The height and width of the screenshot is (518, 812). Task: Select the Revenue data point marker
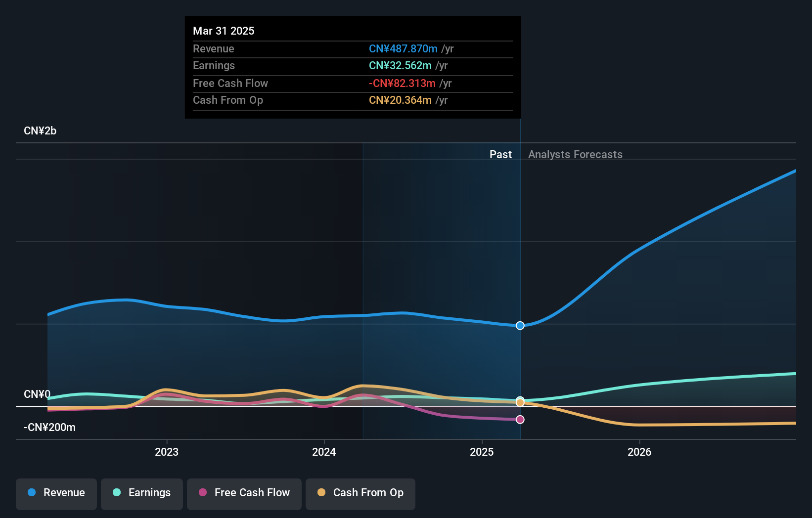click(520, 325)
